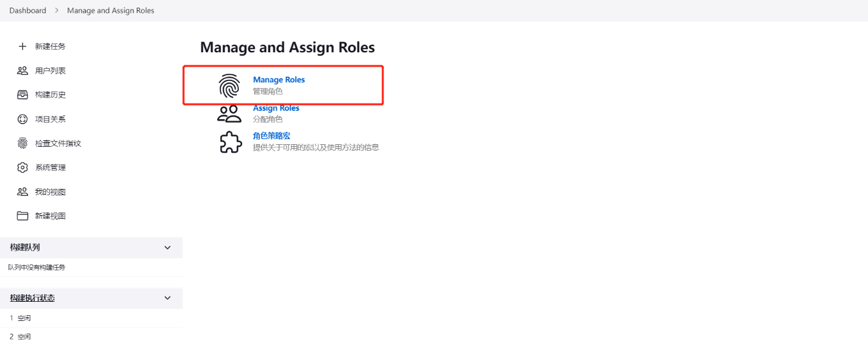Image resolution: width=868 pixels, height=342 pixels.
Task: Collapse the 构建执行状态 panel chevron
Action: (168, 298)
